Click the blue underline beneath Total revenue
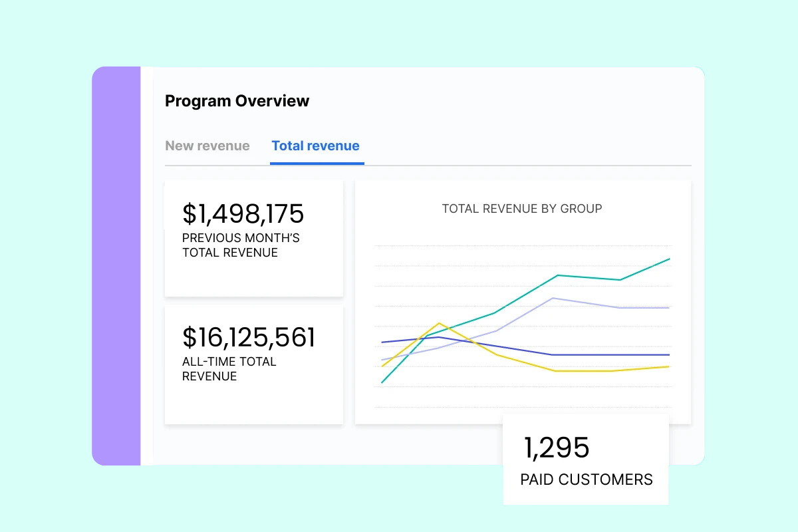This screenshot has width=798, height=532. coord(317,163)
